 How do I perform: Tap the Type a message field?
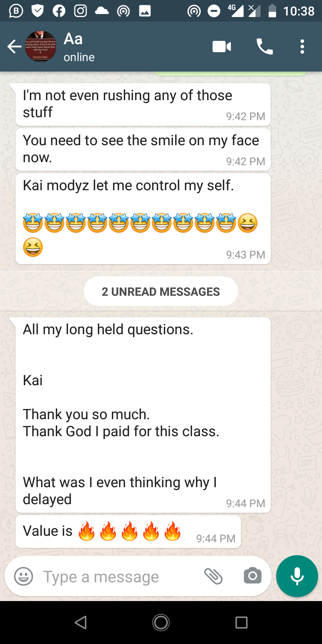coord(119,577)
